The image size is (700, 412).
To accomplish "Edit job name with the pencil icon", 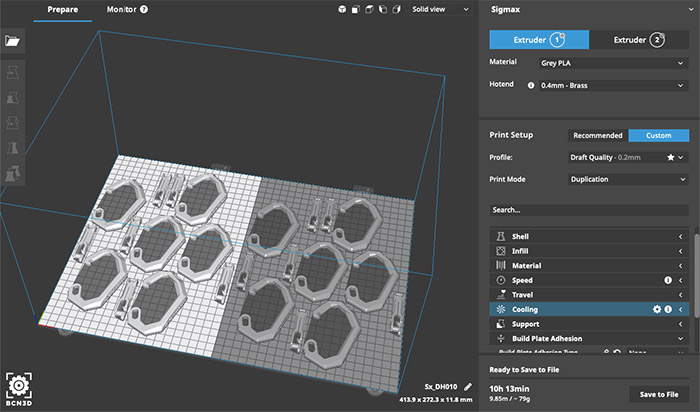I will (x=468, y=387).
